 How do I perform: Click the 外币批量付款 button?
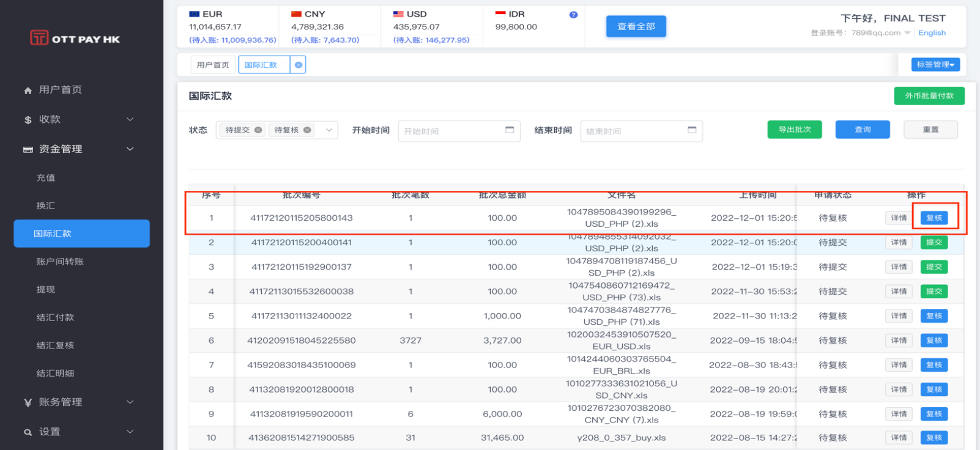(x=929, y=96)
